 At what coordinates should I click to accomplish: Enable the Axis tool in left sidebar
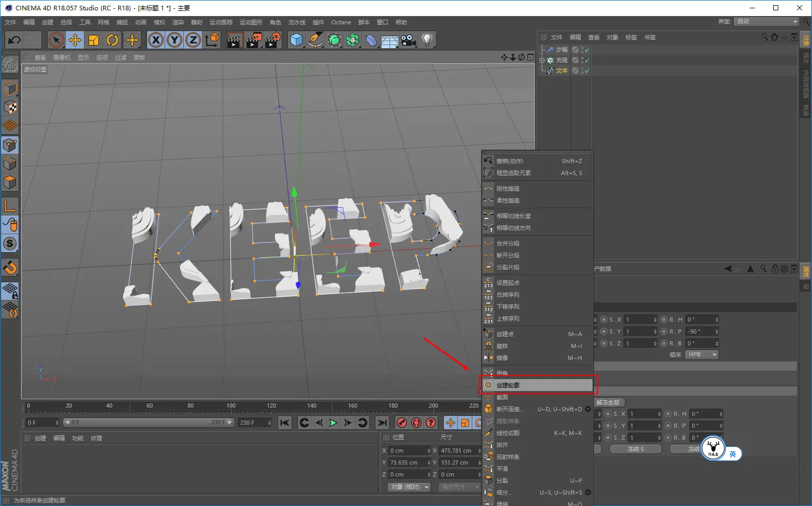pyautogui.click(x=10, y=206)
